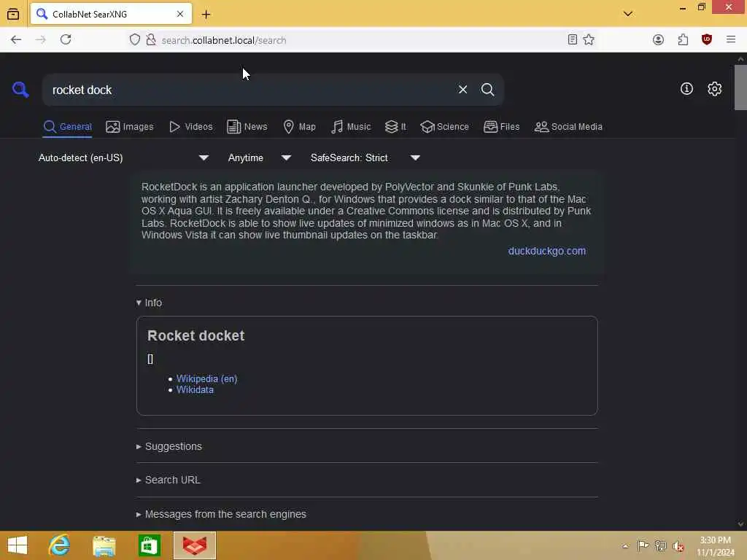This screenshot has width=747, height=560.
Task: View site security lock info
Action: click(x=151, y=39)
